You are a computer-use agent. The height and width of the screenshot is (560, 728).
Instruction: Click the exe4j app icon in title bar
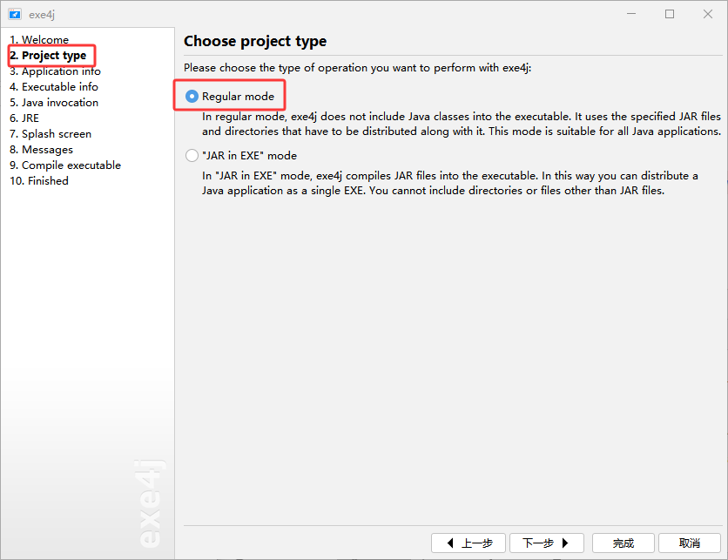pyautogui.click(x=15, y=15)
